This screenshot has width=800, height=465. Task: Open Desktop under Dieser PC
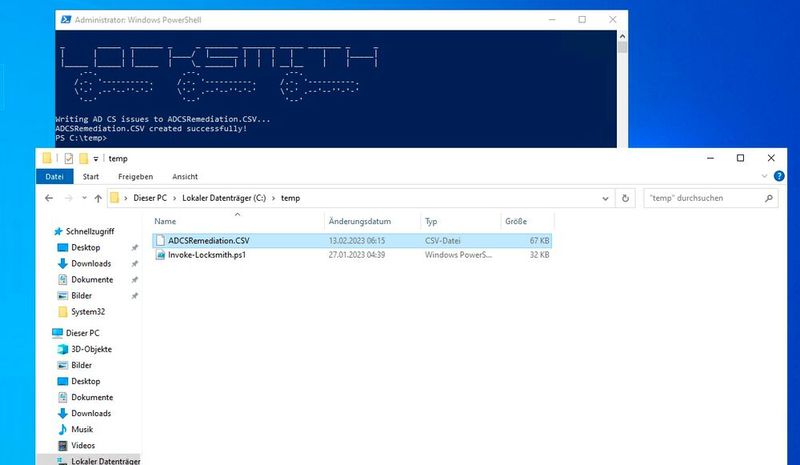pos(86,381)
